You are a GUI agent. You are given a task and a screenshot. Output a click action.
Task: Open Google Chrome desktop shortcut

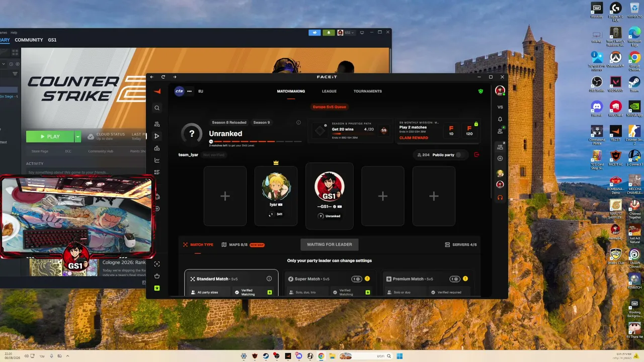coord(634,59)
